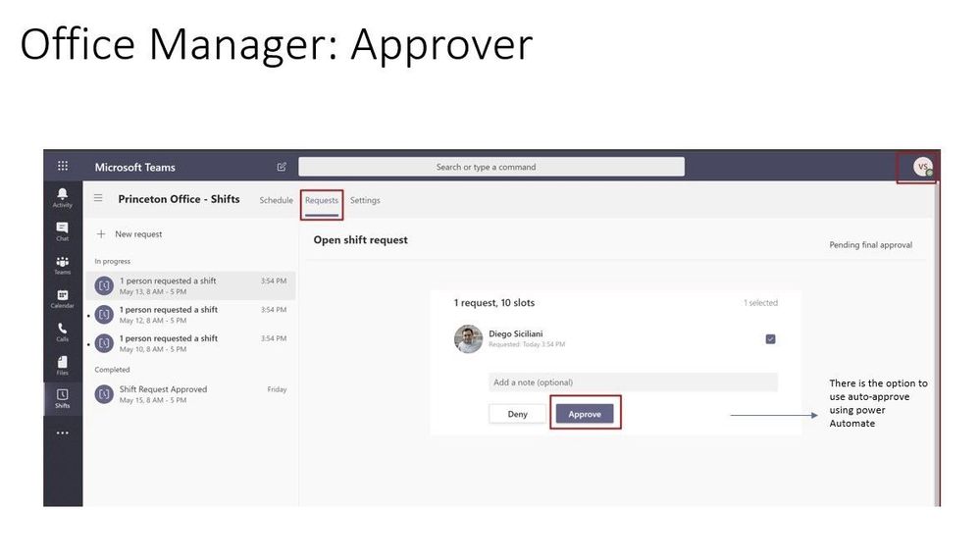Click the plus icon for New request
The image size is (980, 560).
(101, 234)
